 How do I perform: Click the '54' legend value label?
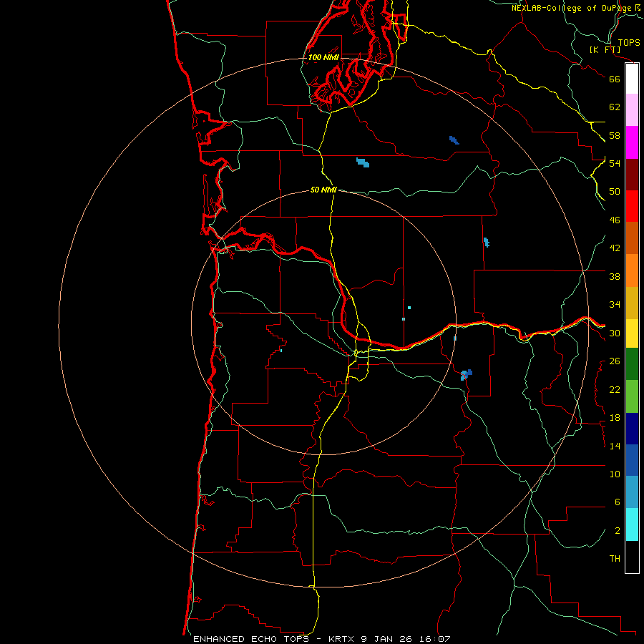(x=615, y=163)
